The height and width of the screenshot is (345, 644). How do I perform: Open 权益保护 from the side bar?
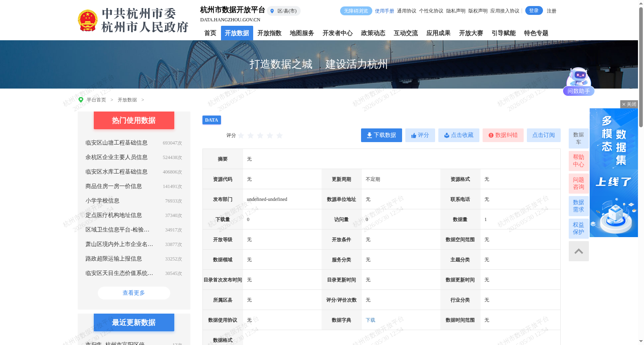tap(579, 229)
